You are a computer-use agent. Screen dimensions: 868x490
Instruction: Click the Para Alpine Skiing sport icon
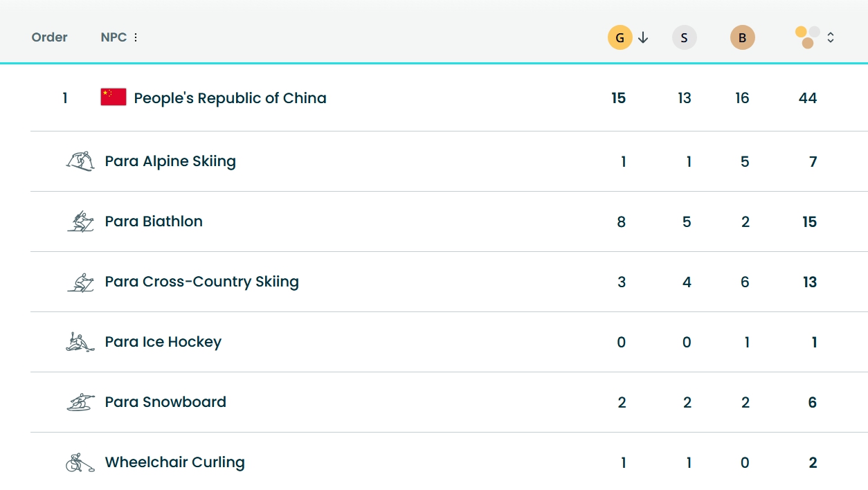[x=80, y=161]
